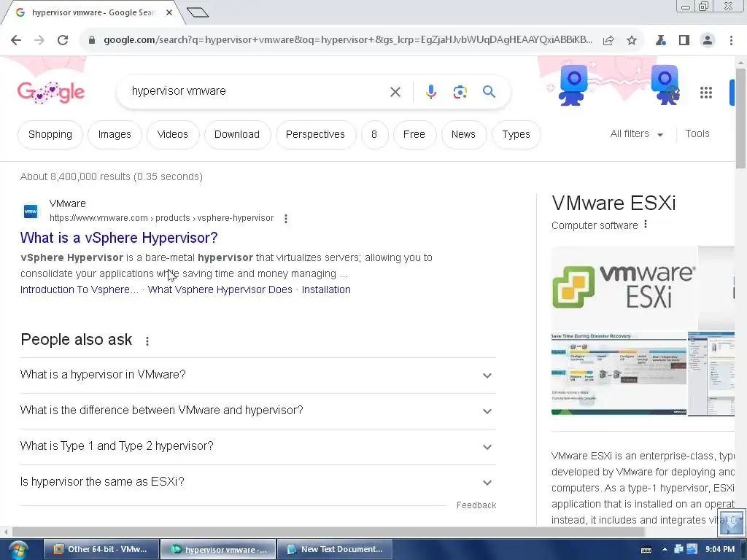Image resolution: width=747 pixels, height=560 pixels.
Task: Select the Perspectives filter chip
Action: click(x=315, y=135)
